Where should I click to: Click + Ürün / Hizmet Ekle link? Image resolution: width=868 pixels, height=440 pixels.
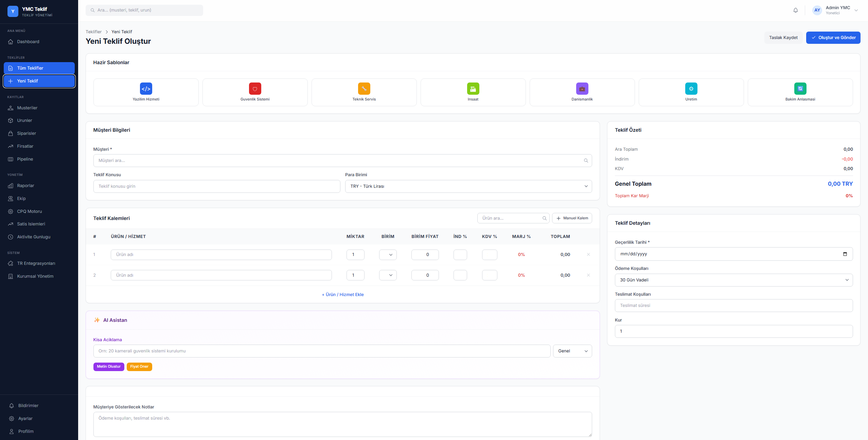343,295
